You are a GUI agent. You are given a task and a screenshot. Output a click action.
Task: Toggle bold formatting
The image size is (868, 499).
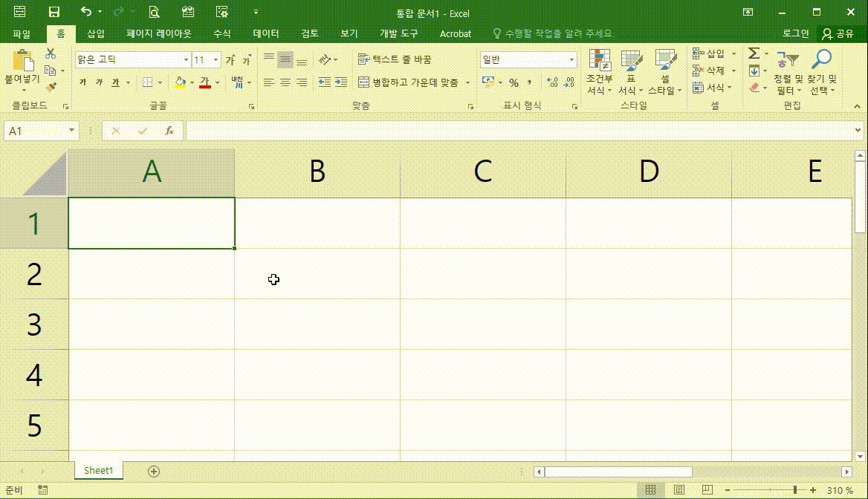click(83, 82)
